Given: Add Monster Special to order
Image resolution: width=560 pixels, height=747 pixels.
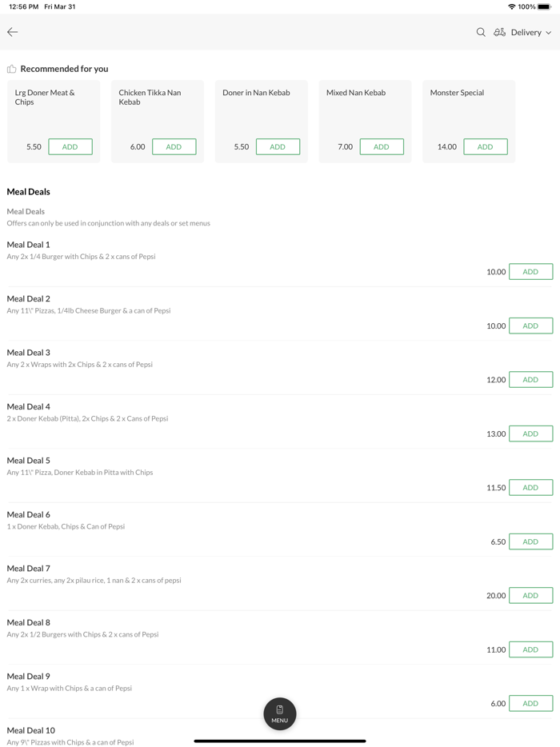Looking at the screenshot, I should (x=485, y=146).
